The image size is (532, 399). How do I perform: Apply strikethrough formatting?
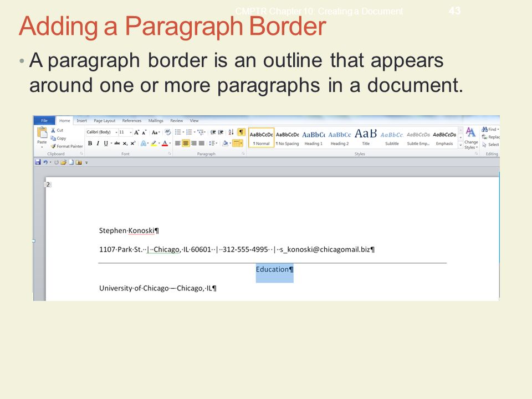(x=117, y=143)
